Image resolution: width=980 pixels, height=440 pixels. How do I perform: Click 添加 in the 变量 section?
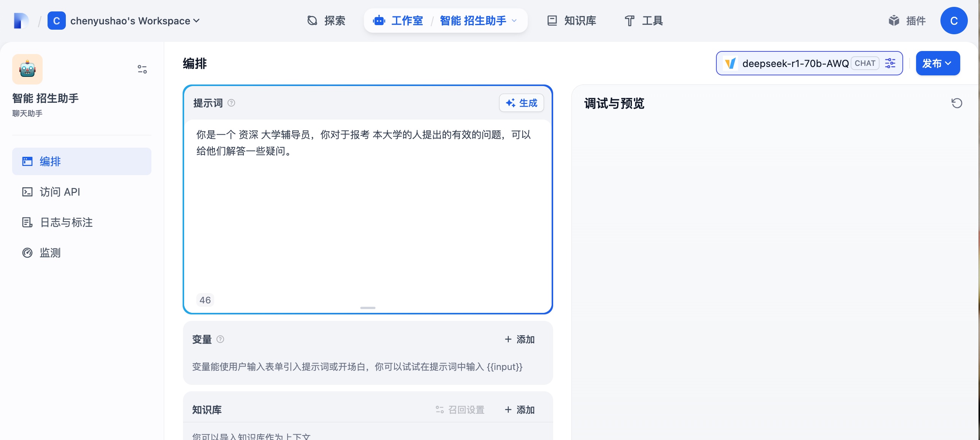coord(520,339)
